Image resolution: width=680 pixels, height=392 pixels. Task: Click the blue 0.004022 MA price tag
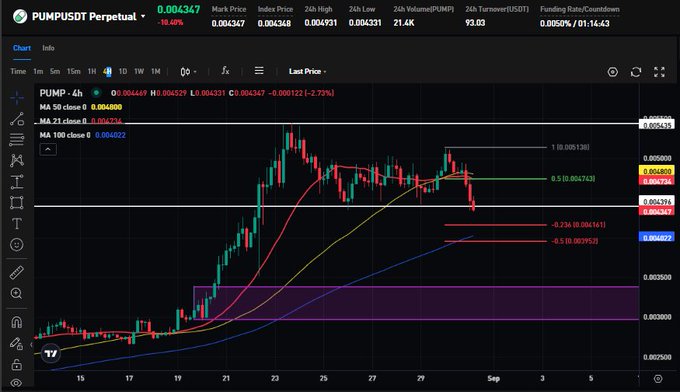[x=657, y=238]
